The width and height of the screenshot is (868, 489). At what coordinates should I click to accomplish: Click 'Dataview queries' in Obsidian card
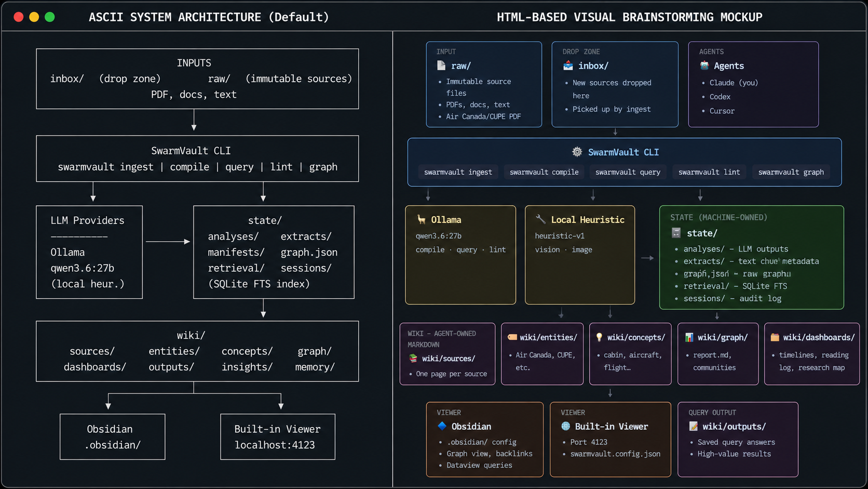pyautogui.click(x=479, y=465)
